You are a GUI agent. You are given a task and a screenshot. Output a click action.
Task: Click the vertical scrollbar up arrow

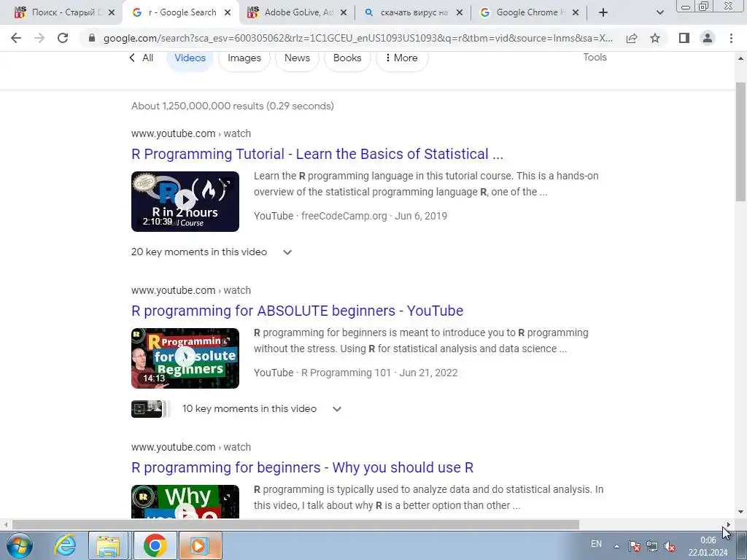(x=740, y=58)
